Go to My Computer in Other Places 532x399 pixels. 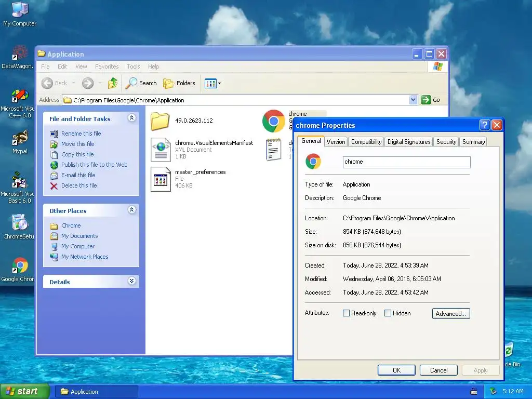tap(78, 246)
